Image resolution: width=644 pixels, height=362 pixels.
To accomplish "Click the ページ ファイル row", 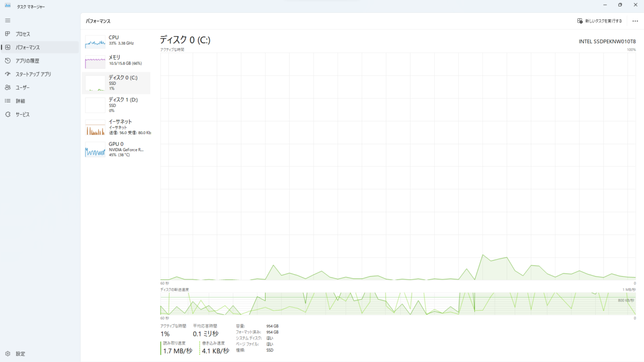I will (x=254, y=344).
